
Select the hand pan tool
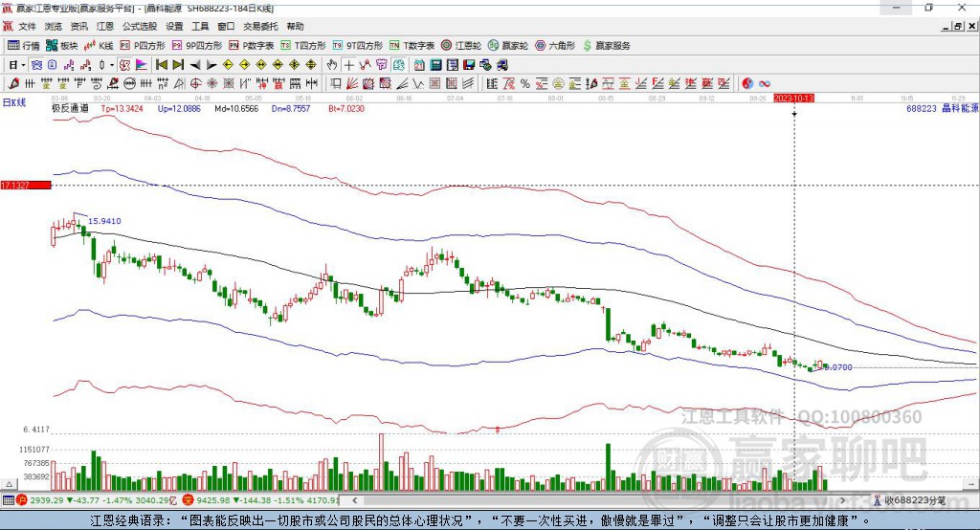(332, 65)
